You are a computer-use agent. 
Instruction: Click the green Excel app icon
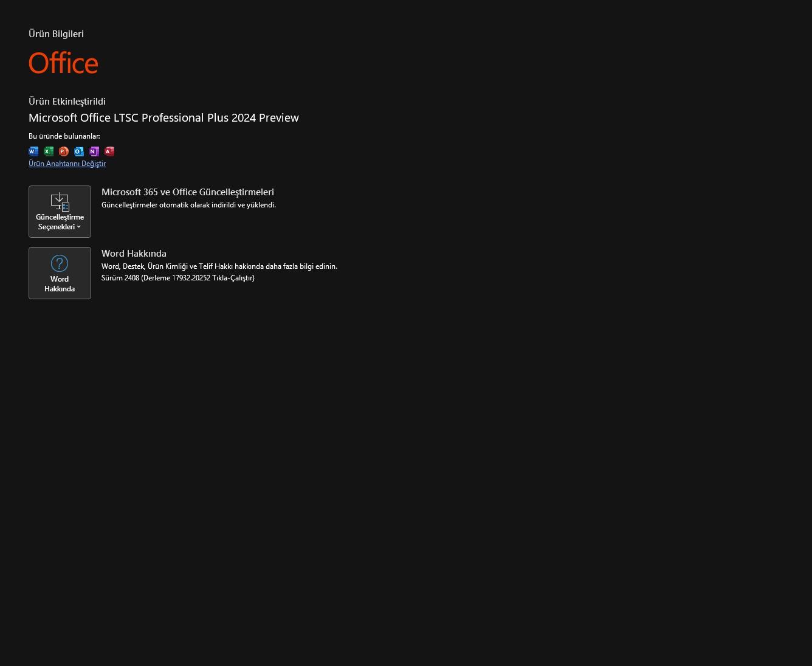pos(49,151)
